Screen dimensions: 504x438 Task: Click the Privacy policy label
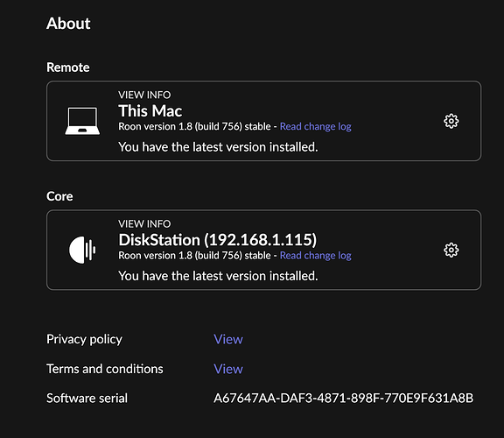pyautogui.click(x=84, y=340)
